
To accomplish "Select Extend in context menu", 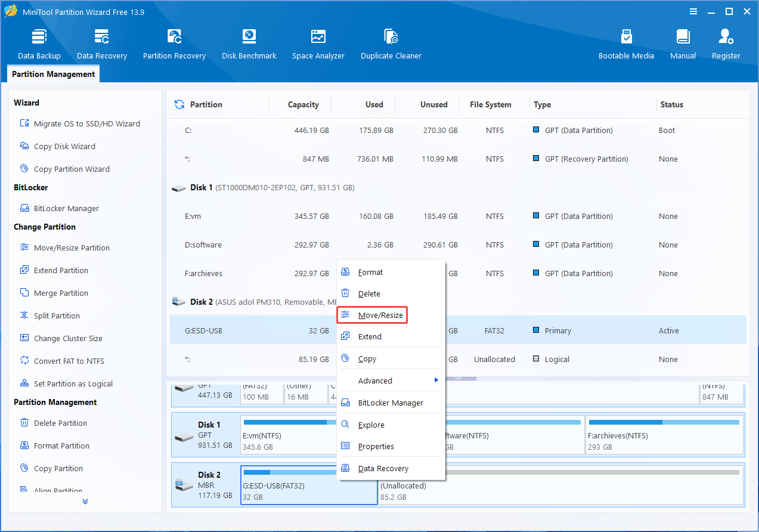I will pyautogui.click(x=391, y=337).
